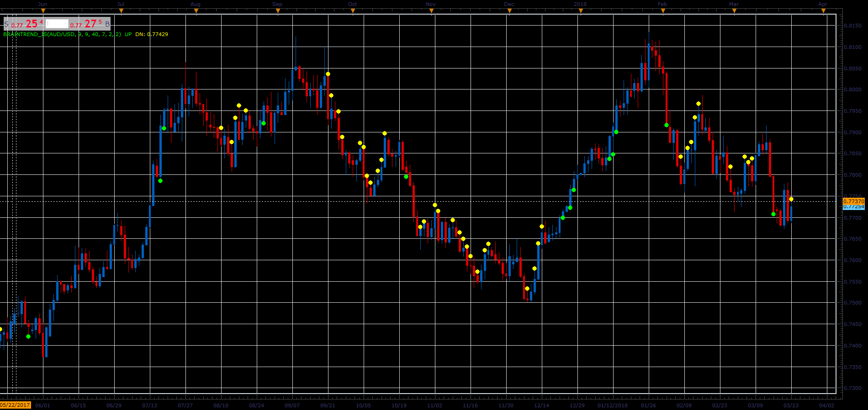Click the 0.8000 price axis label
868x410 pixels.
tap(853, 90)
